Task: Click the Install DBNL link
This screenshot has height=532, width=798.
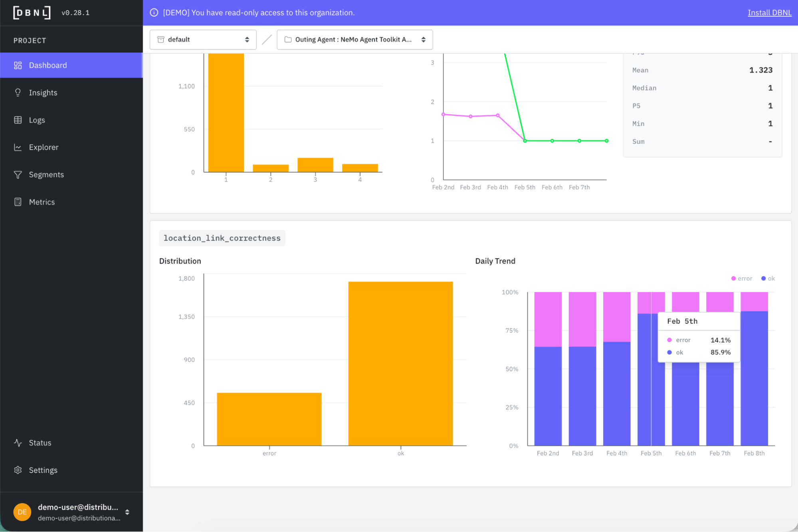Action: click(x=769, y=13)
